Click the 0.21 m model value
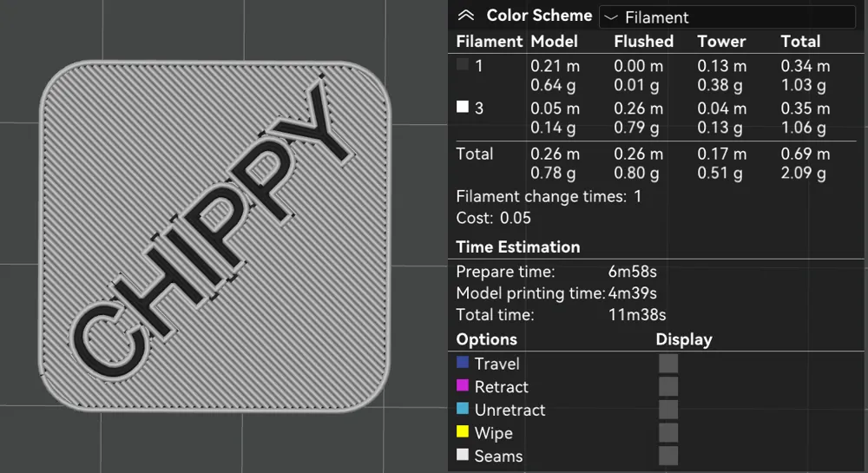868x473 pixels. point(556,66)
